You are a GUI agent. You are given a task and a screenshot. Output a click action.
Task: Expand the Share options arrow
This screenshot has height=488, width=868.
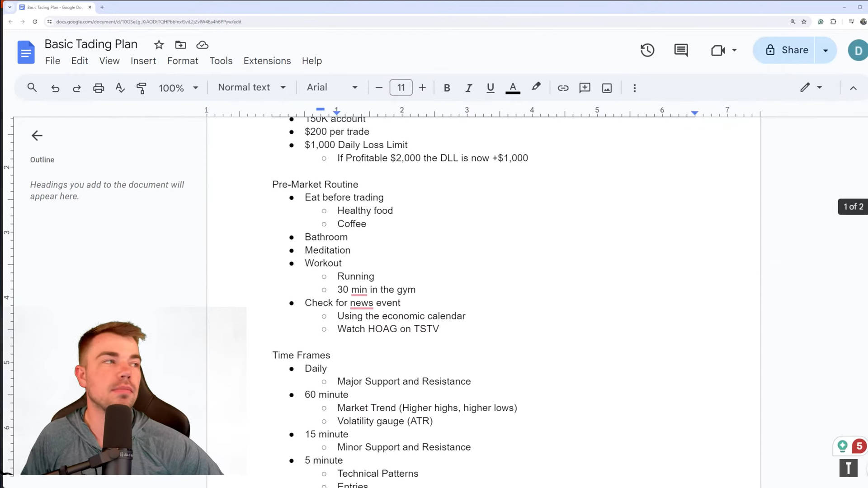tap(826, 50)
